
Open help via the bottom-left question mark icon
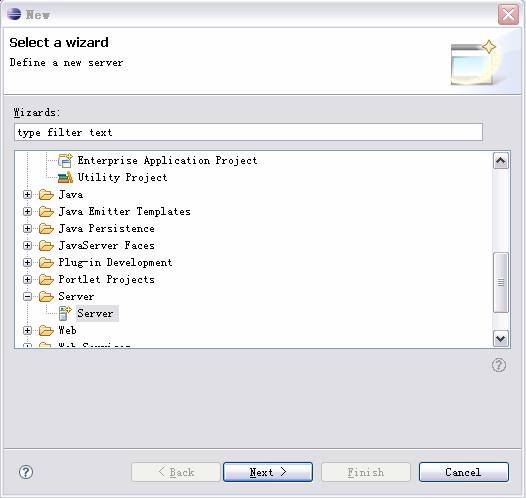point(26,472)
